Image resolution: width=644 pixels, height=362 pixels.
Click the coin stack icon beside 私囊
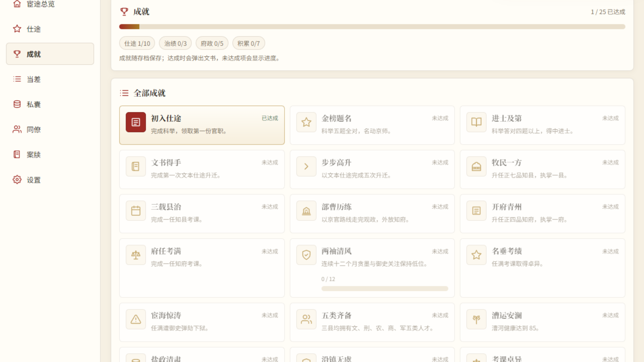(x=17, y=104)
